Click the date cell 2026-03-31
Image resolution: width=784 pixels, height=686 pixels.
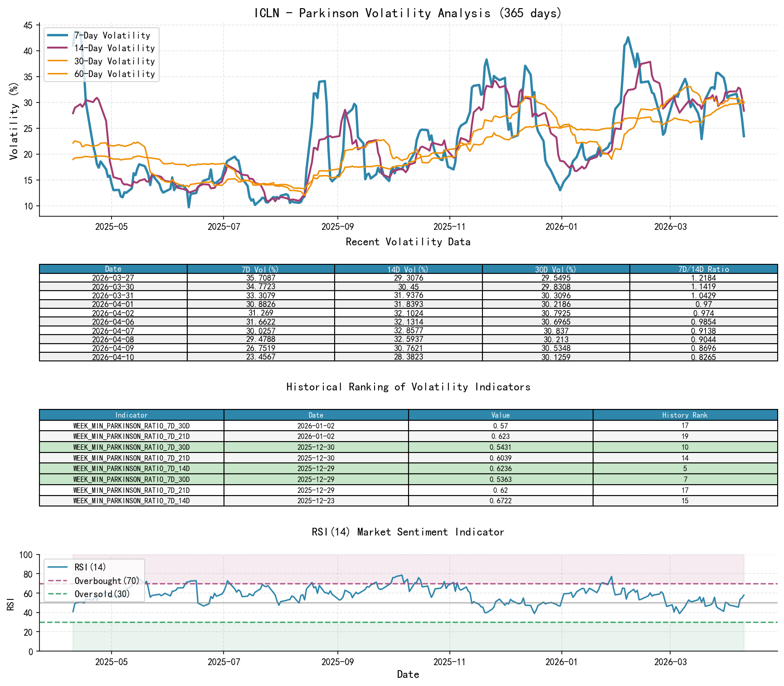coord(113,295)
